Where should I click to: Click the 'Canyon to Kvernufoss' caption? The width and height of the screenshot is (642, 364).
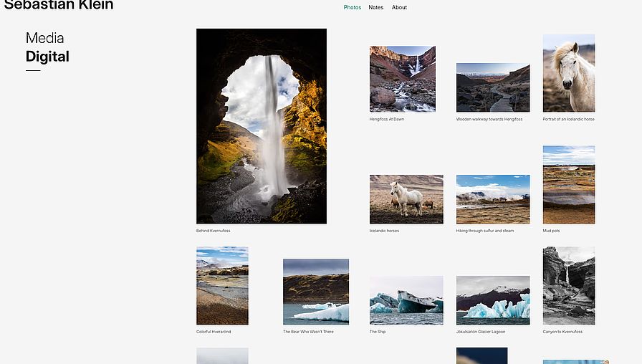[562, 332]
